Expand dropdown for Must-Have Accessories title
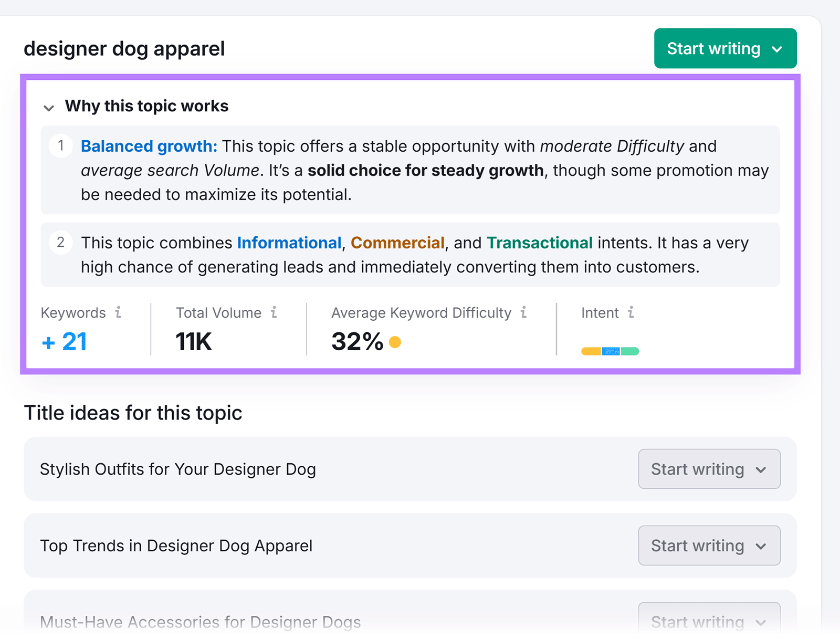Image resolution: width=840 pixels, height=639 pixels. pos(760,621)
